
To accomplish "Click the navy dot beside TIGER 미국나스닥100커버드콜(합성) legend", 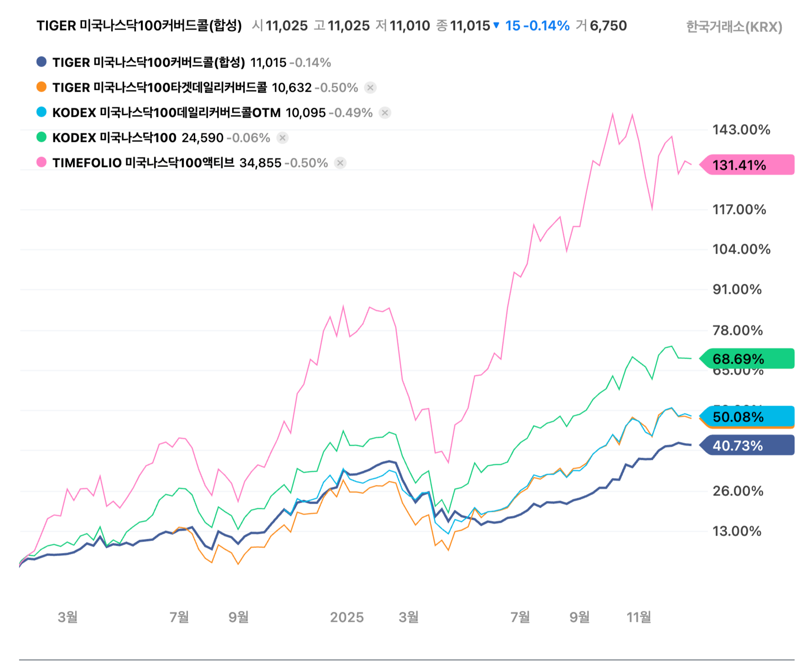I will click(42, 62).
